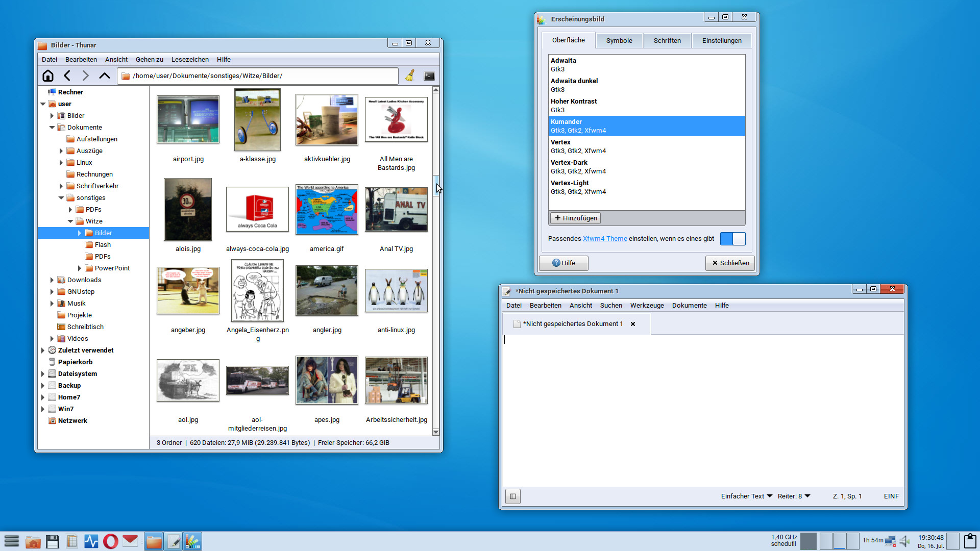Switch to Symbole tab
980x551 pixels.
pos(619,40)
